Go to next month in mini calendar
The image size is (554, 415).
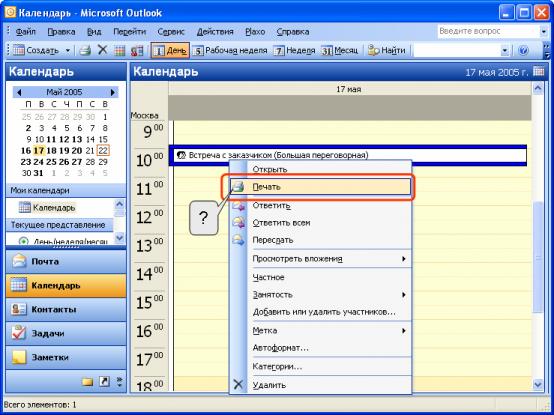coord(113,92)
